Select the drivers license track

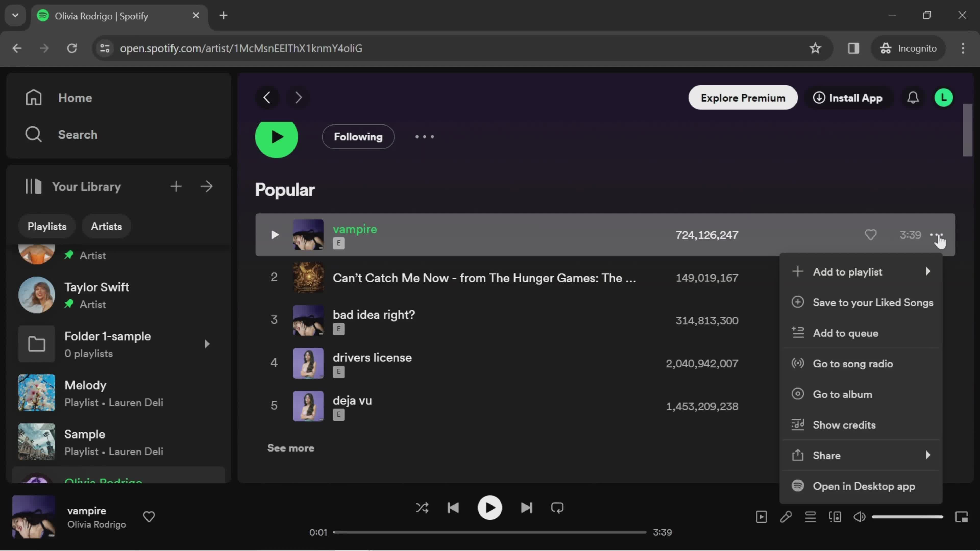click(x=372, y=358)
